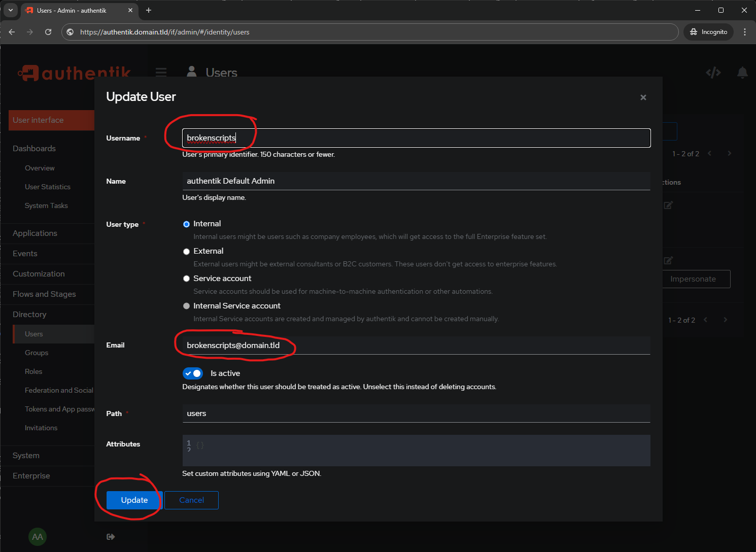Go to previous page top pagination

(x=709, y=154)
